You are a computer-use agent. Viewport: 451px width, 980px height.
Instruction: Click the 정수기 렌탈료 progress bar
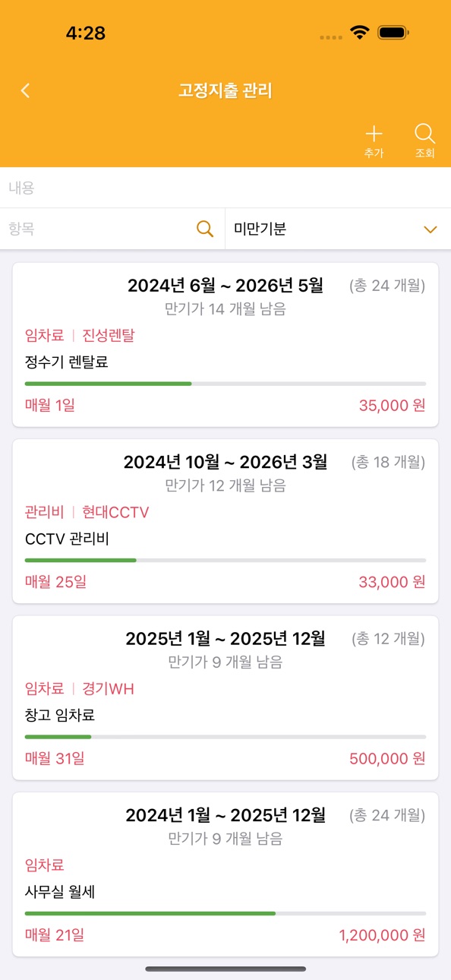(x=225, y=384)
